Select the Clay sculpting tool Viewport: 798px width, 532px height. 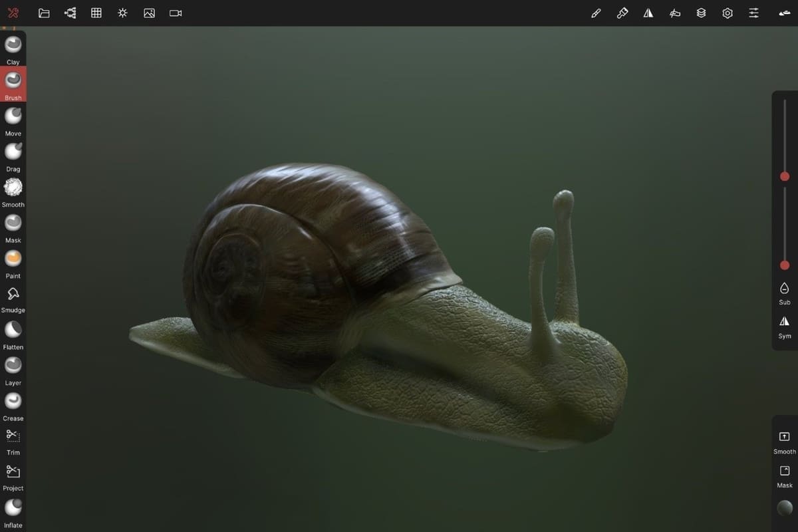pos(13,49)
